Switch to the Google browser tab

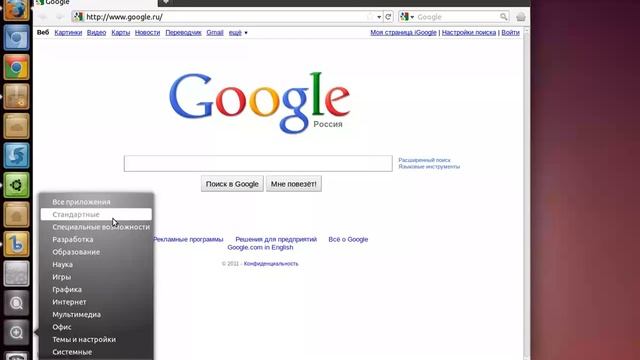click(x=96, y=3)
